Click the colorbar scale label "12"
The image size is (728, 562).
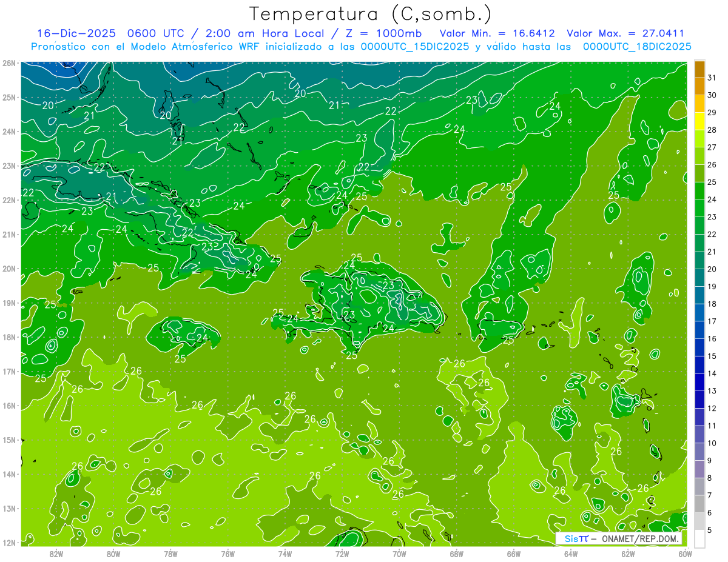point(712,408)
